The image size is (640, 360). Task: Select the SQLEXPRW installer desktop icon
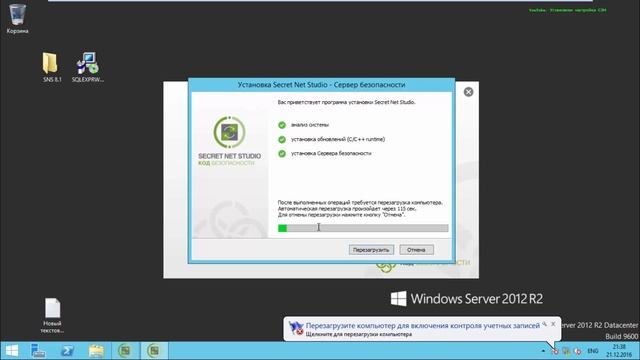coord(87,67)
